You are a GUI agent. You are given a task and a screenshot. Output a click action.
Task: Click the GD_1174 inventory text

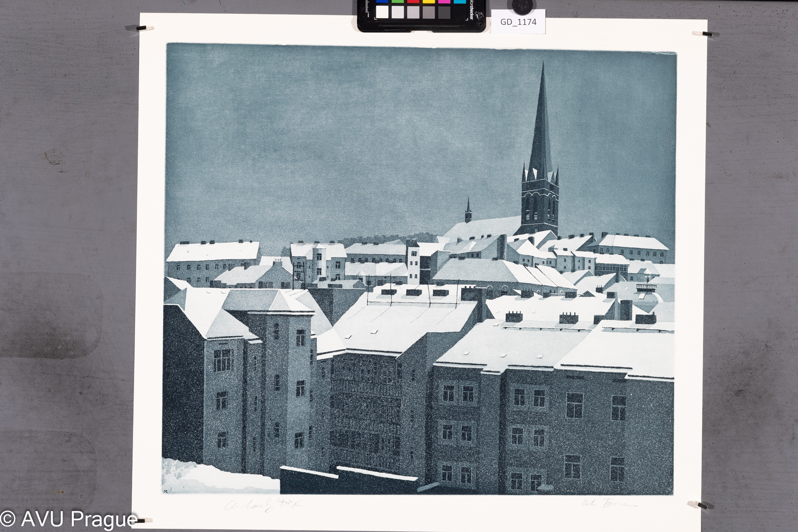(x=519, y=22)
